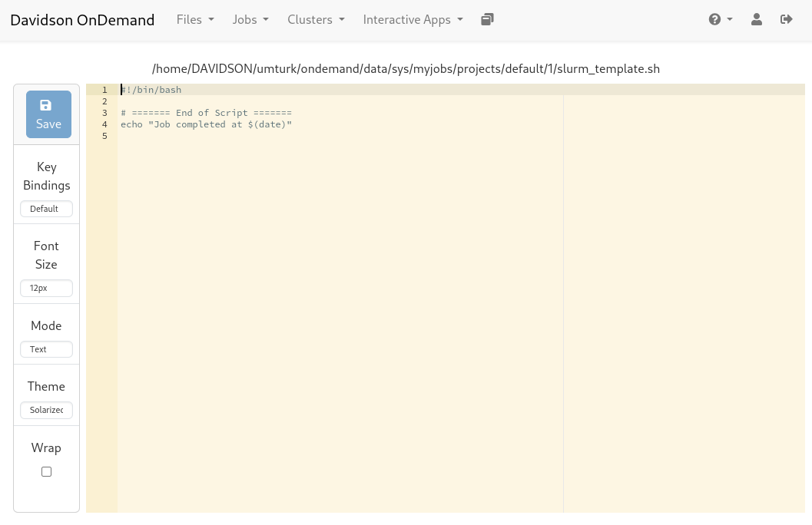Open the Files menu

(195, 20)
